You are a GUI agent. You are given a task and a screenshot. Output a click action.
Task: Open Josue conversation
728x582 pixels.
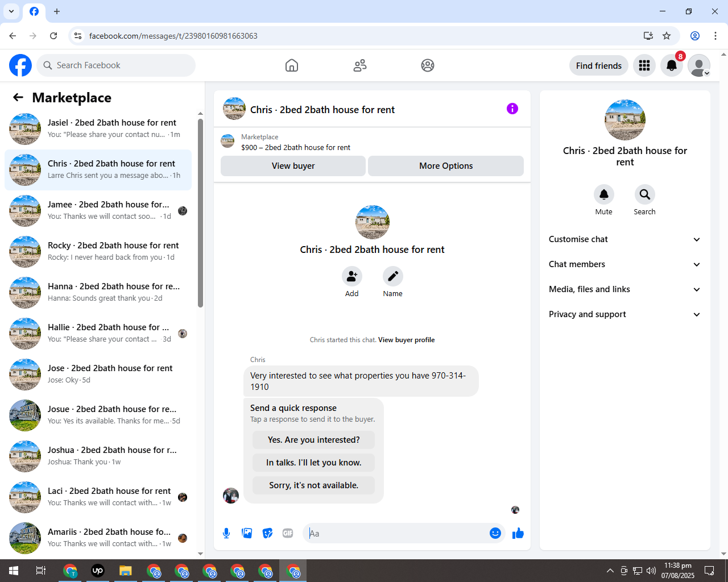pos(98,415)
